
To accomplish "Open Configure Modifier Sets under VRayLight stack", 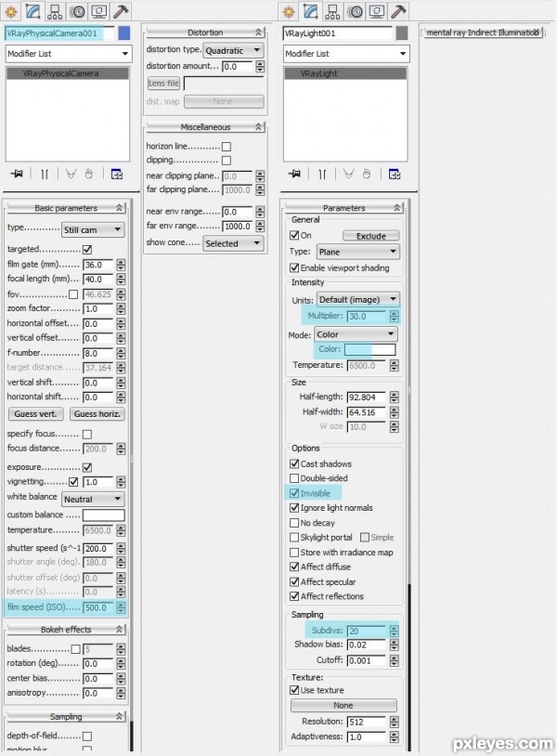I will point(395,174).
